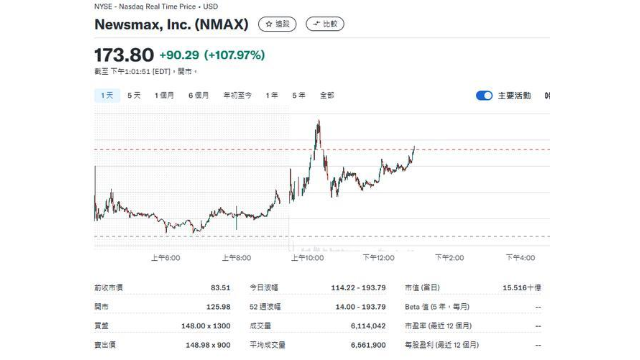Click the 173.80 current price
Image resolution: width=640 pixels, height=360 pixels.
tap(124, 55)
